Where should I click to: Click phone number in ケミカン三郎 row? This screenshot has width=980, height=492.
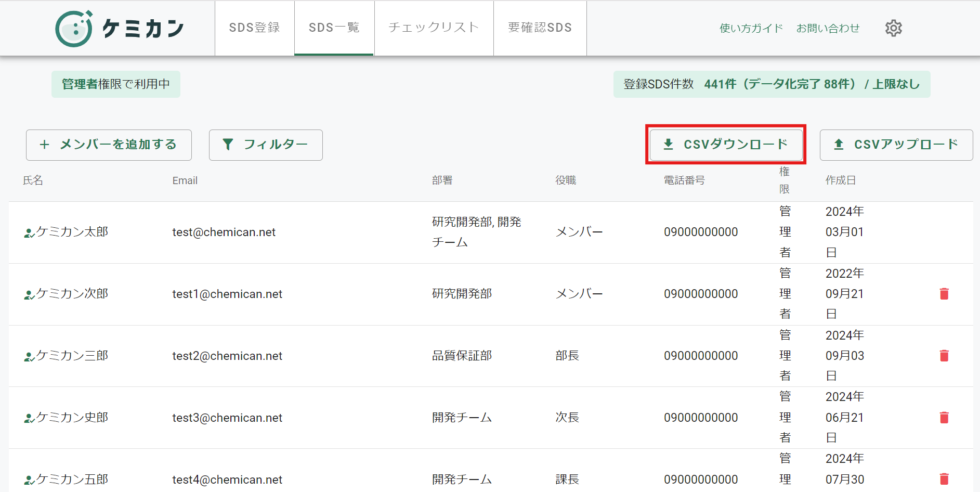701,356
